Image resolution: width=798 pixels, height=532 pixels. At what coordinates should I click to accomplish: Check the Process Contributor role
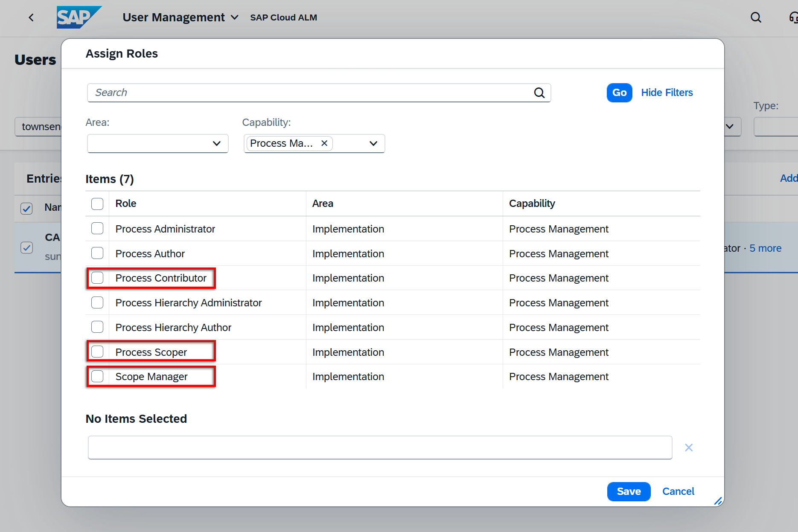[97, 278]
